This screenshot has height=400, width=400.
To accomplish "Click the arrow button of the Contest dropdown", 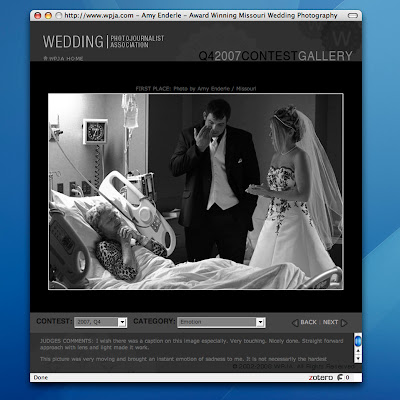I will click(122, 322).
